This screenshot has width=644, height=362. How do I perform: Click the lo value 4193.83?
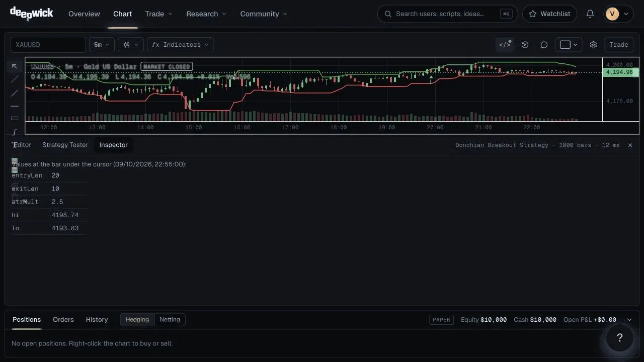(x=65, y=228)
